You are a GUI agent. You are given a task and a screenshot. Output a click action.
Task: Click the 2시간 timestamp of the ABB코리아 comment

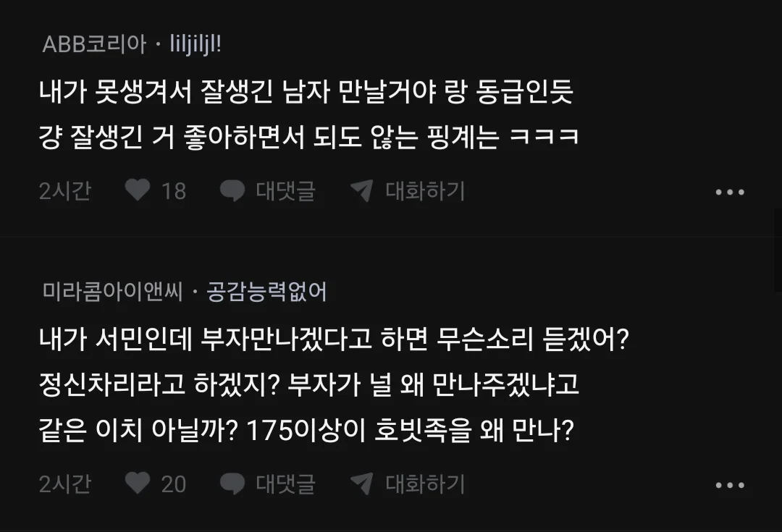[x=65, y=190]
